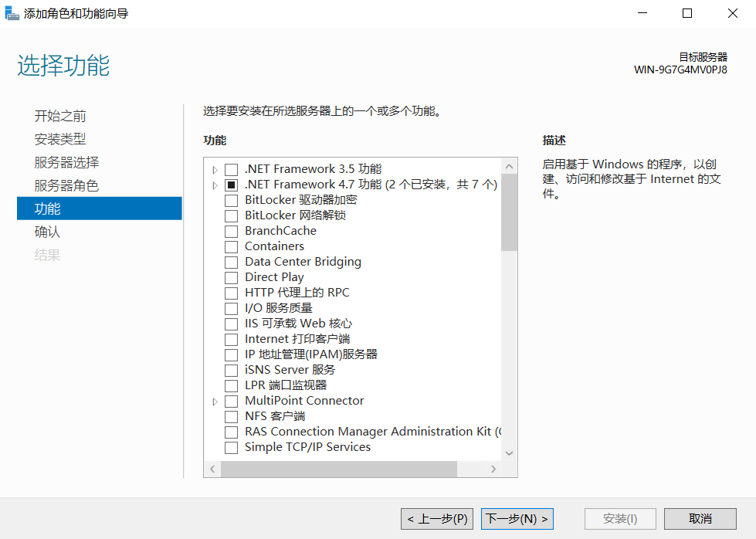Select the NFS 客户端 label
This screenshot has width=756, height=539.
point(275,416)
